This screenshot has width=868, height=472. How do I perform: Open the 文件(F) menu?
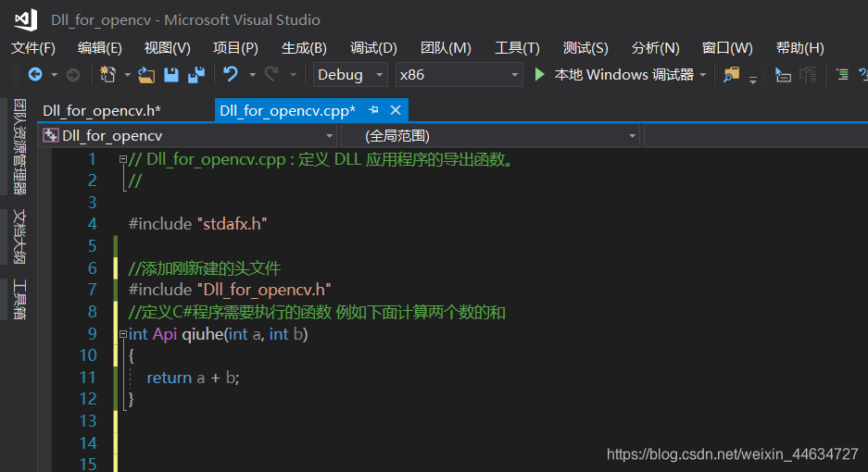[33, 48]
